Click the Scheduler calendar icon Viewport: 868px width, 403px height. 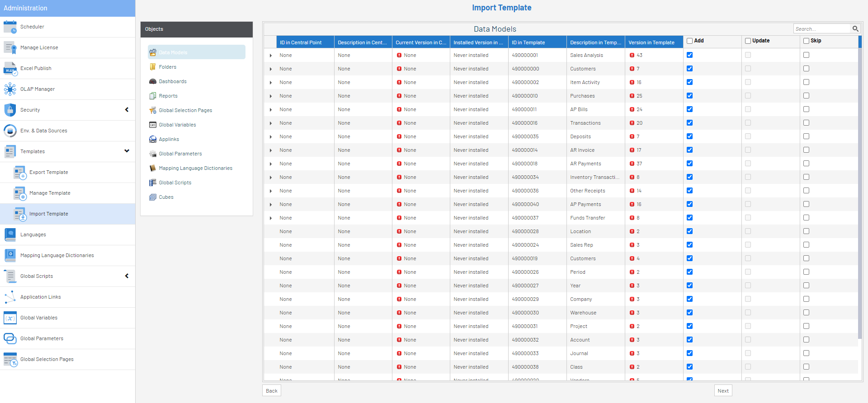[x=10, y=27]
